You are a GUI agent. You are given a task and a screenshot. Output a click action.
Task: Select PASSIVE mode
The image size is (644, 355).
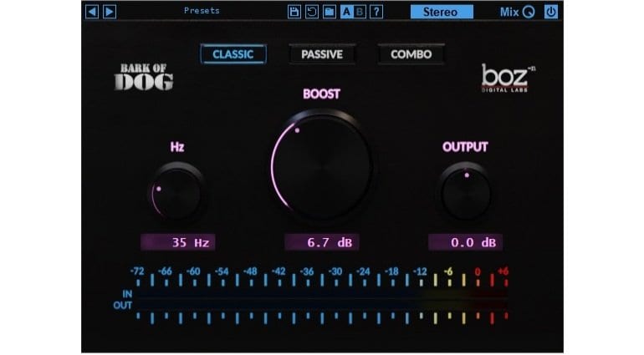click(x=322, y=54)
